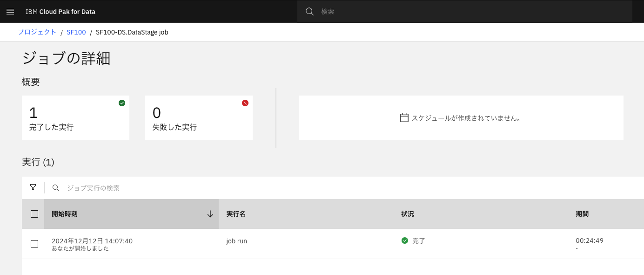Click the sort arrow on 開始時刻 column

[x=210, y=213]
